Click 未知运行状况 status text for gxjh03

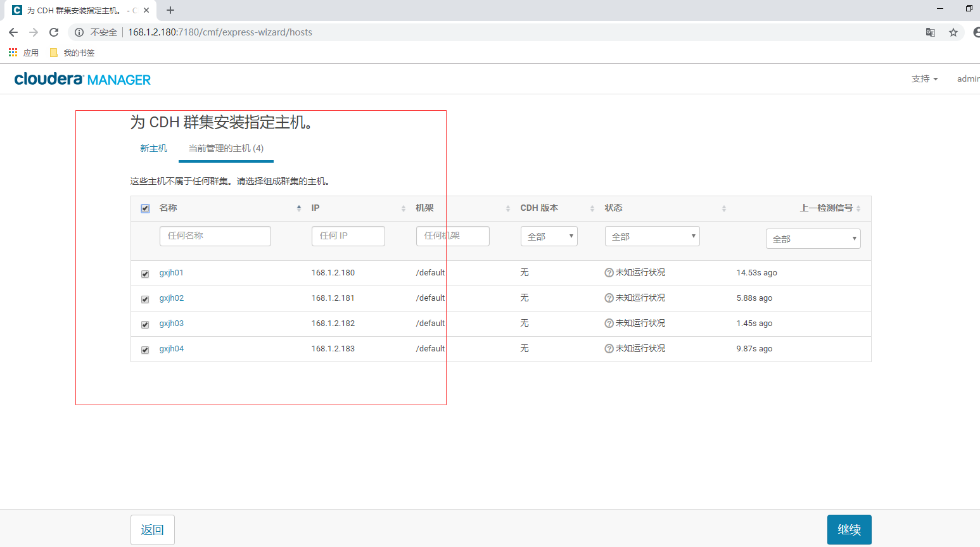640,323
